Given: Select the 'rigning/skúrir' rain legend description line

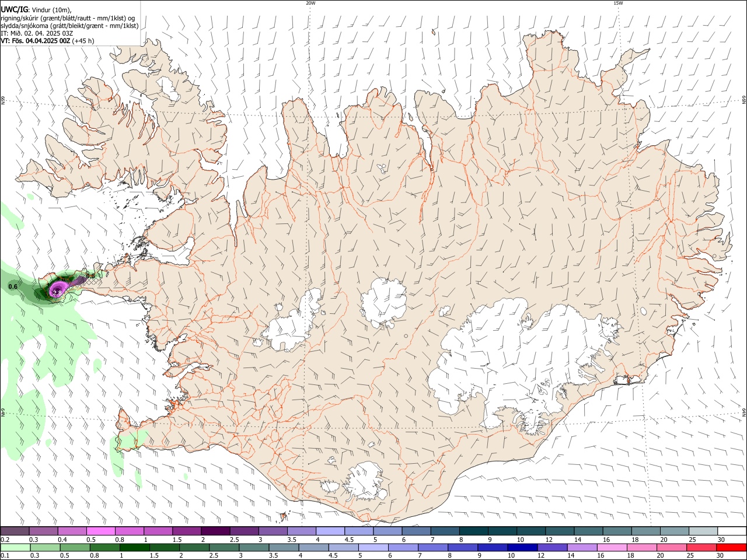Looking at the screenshot, I should click(x=68, y=18).
